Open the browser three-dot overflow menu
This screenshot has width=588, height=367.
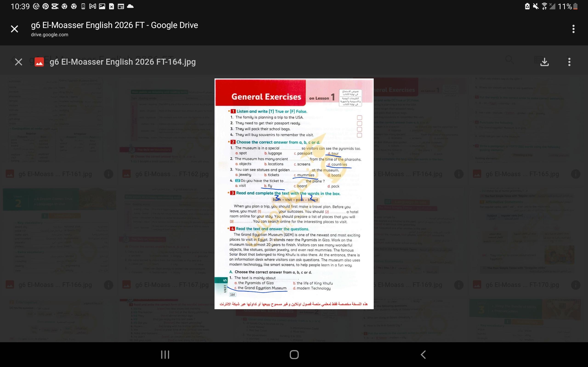573,29
